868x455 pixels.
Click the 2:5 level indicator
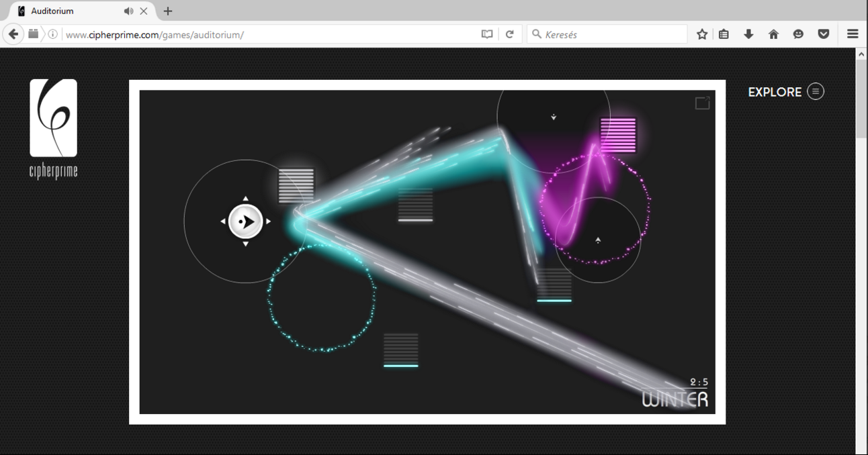click(x=699, y=383)
